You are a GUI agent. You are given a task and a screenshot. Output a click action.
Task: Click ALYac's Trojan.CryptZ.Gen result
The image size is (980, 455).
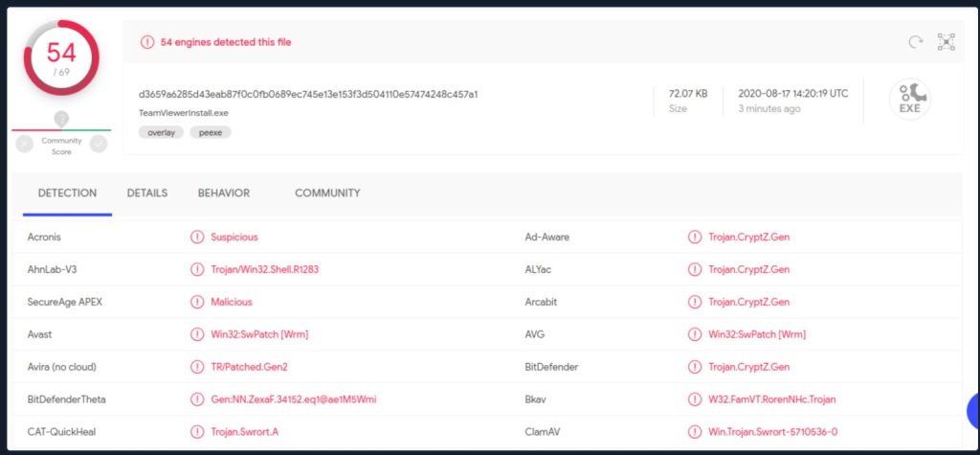[748, 269]
